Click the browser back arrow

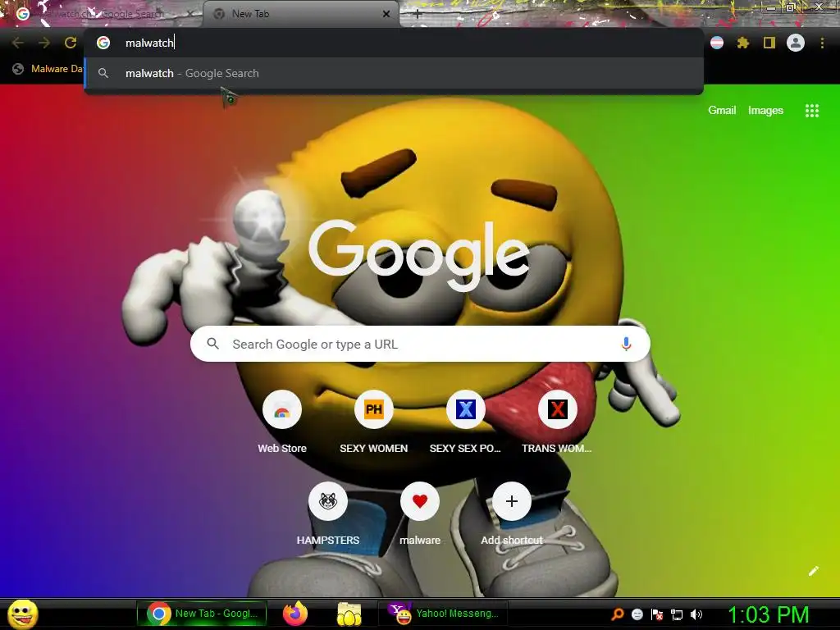[x=18, y=43]
